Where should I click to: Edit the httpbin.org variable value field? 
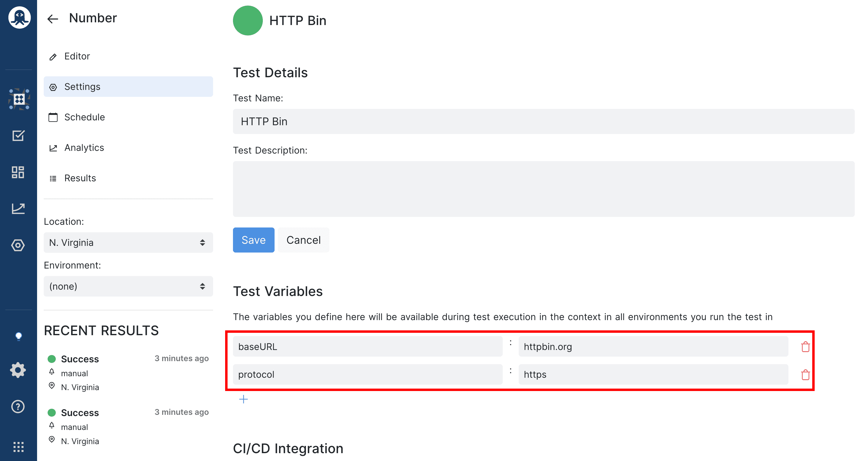[653, 346]
